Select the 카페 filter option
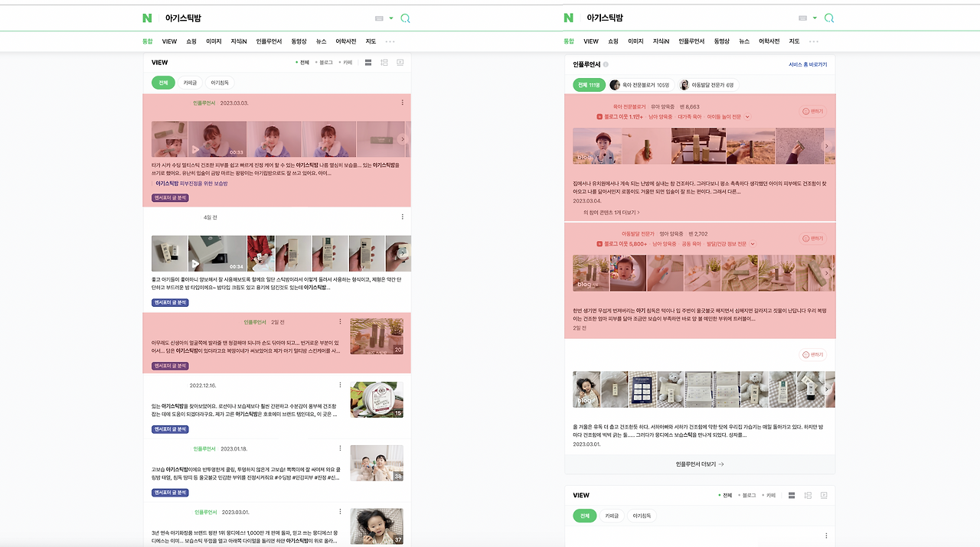Image resolution: width=980 pixels, height=547 pixels. point(348,63)
